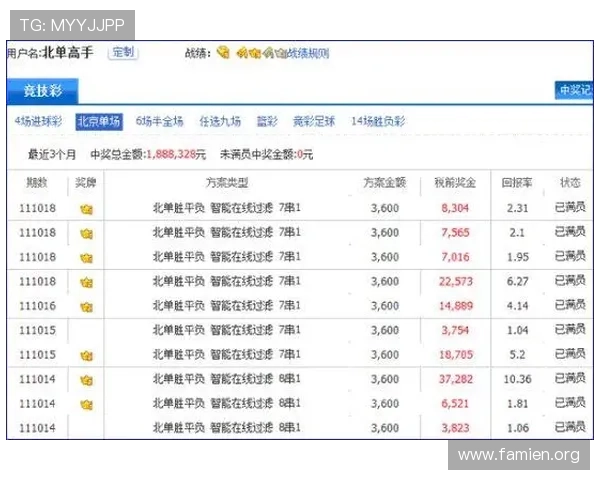
Task: Click the prize amount 14,889
Action: click(455, 306)
